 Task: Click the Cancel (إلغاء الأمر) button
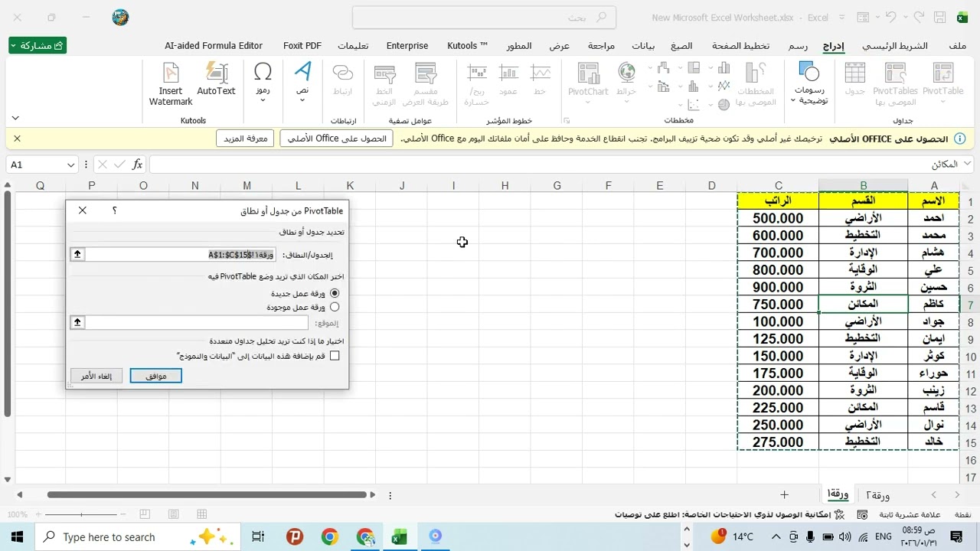(x=96, y=376)
